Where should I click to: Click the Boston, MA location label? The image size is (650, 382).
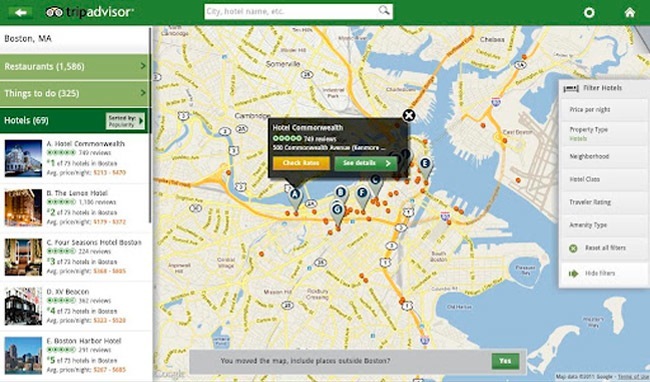point(28,39)
